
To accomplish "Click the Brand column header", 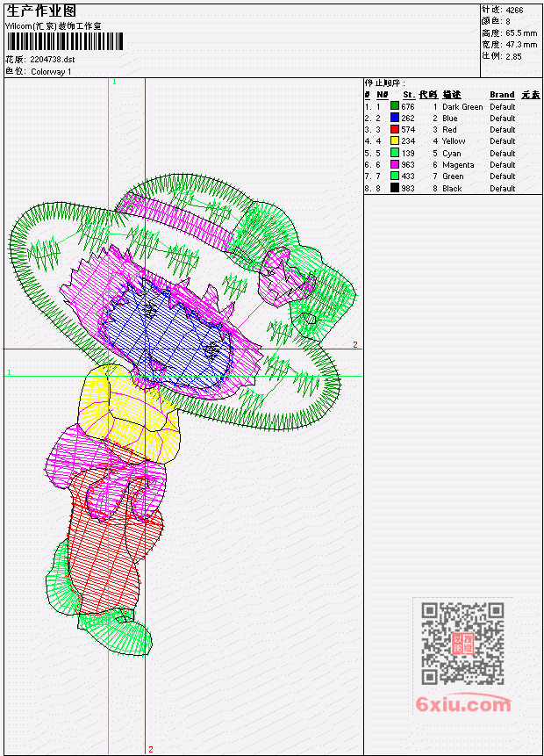I will point(502,95).
